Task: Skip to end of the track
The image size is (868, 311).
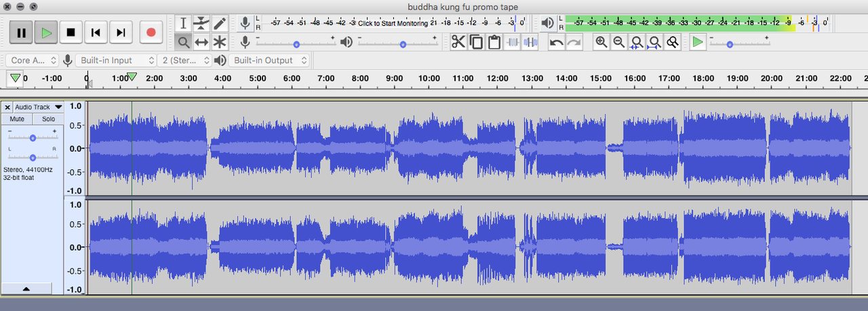Action: coord(121,32)
